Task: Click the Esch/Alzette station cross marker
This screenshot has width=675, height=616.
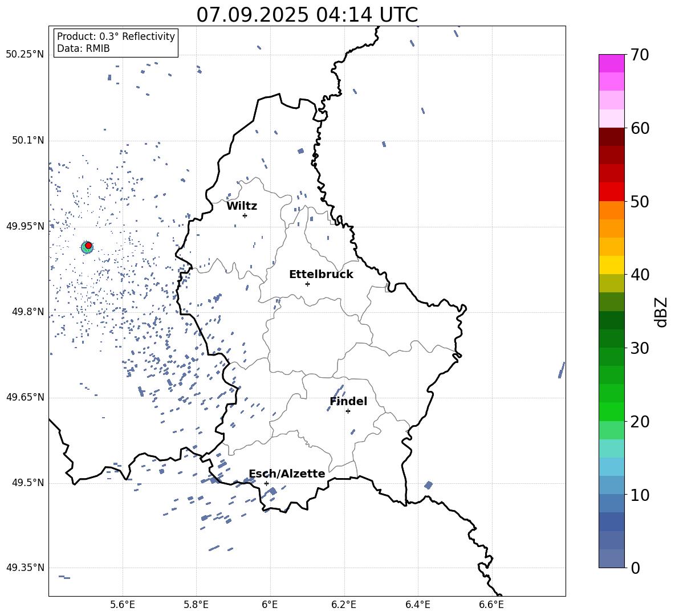Action: 266,483
